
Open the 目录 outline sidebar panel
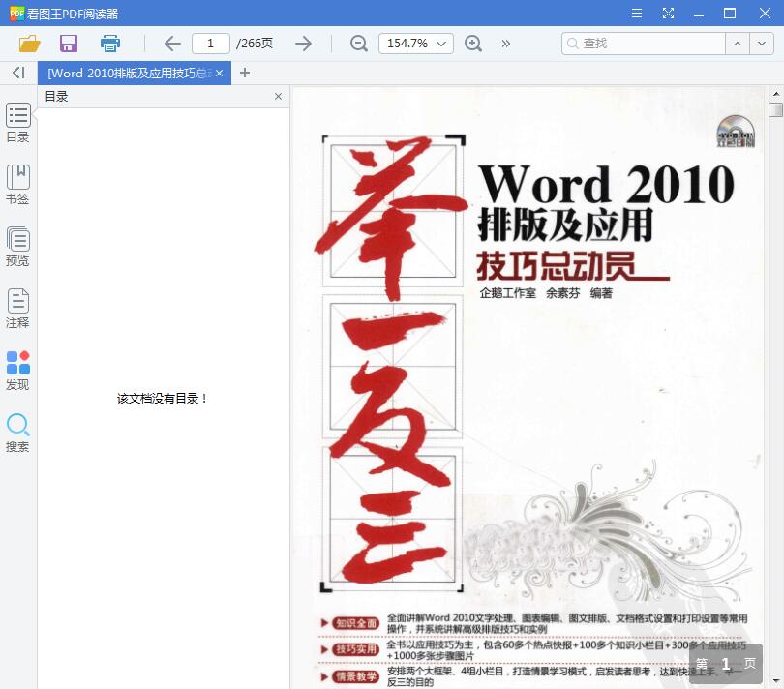(x=18, y=123)
